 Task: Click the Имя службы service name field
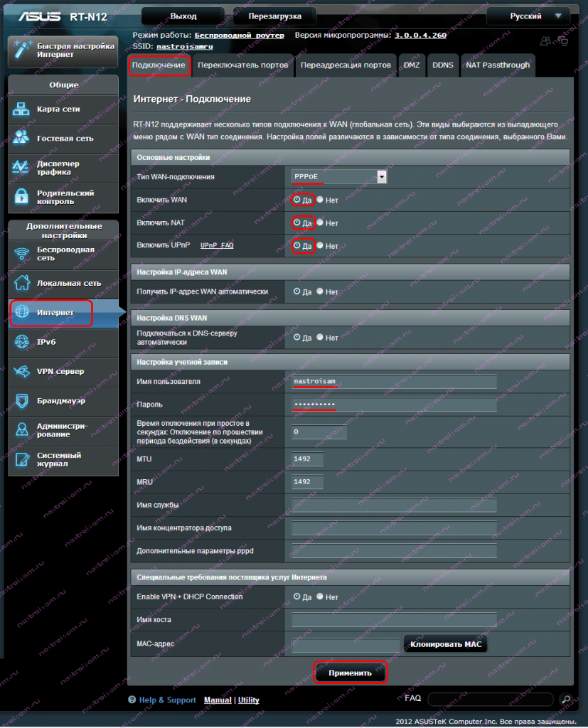(x=394, y=505)
